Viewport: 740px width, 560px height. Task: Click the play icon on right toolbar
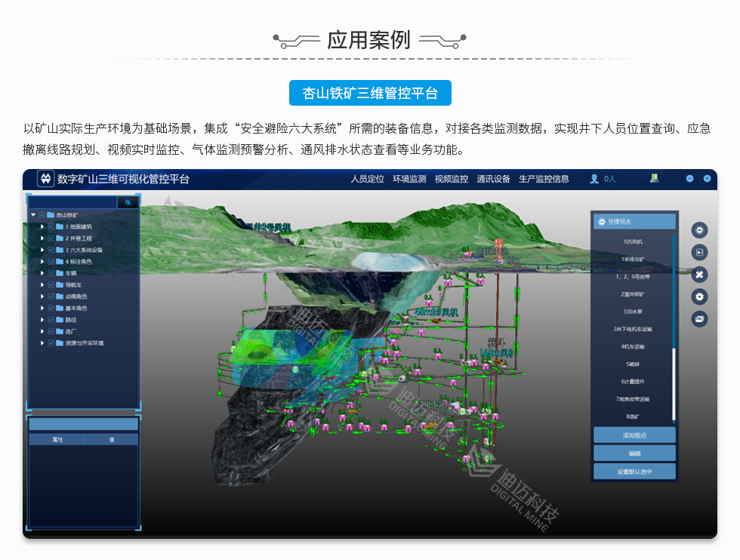click(x=700, y=252)
